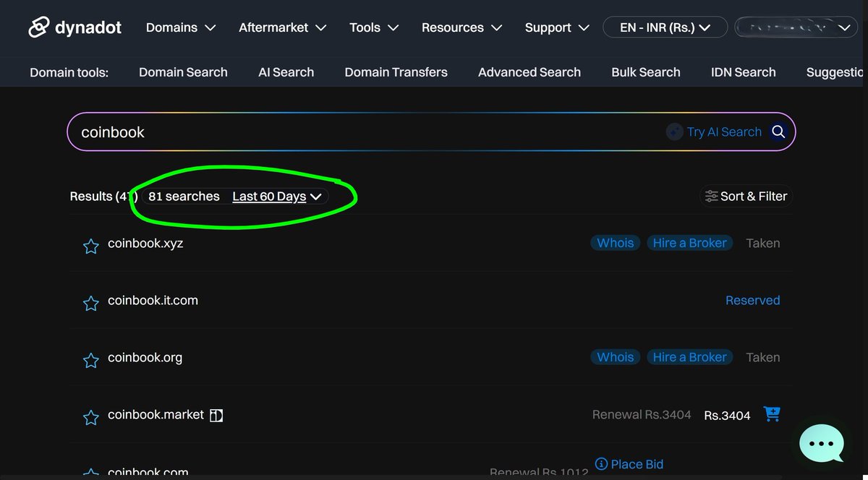The height and width of the screenshot is (480, 868).
Task: Click the coinbook.org domain name
Action: click(x=145, y=358)
